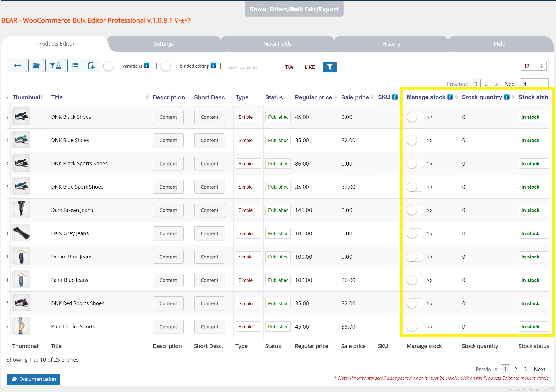Go to page 2 in top pagination

(x=486, y=84)
